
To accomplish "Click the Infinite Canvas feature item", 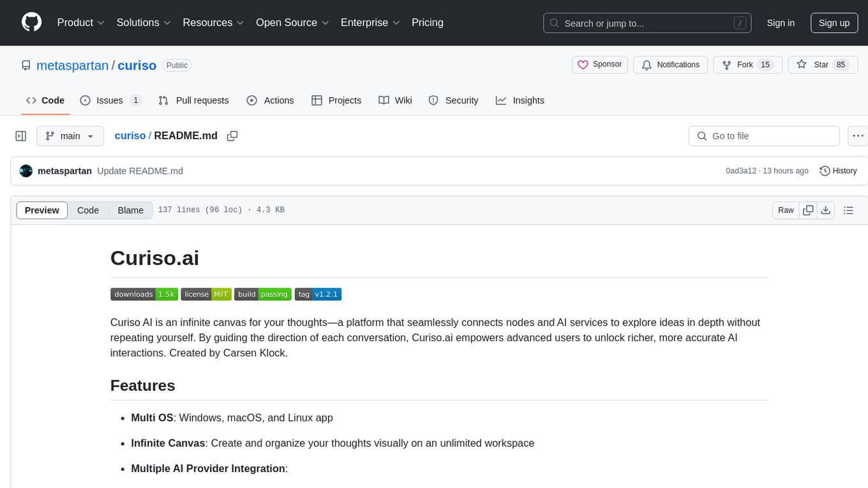I will click(x=333, y=443).
